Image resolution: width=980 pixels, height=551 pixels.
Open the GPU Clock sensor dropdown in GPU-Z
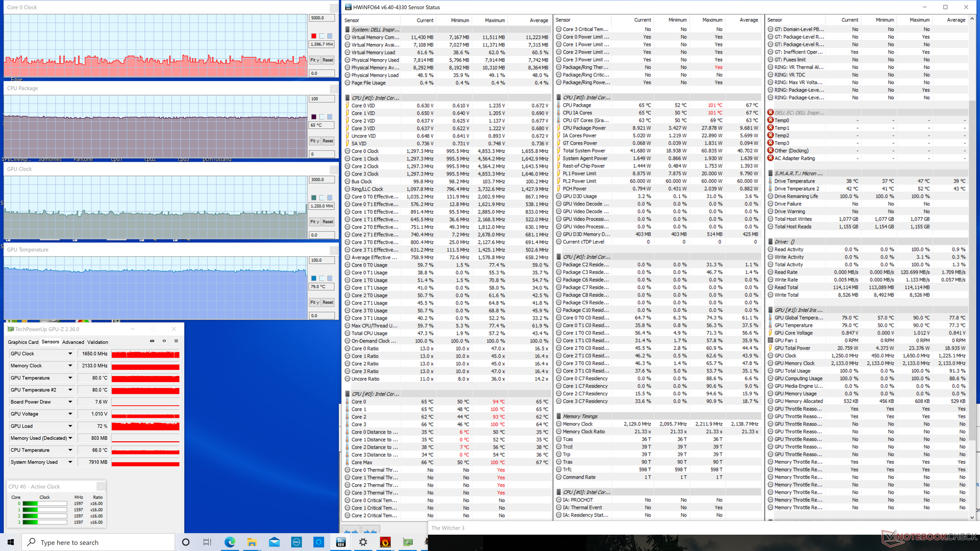pos(70,354)
